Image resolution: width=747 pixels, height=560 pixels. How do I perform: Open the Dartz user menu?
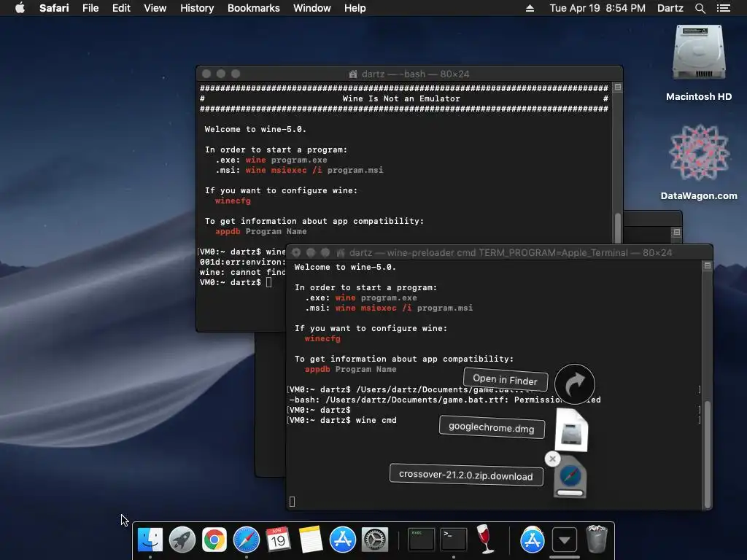(x=670, y=8)
